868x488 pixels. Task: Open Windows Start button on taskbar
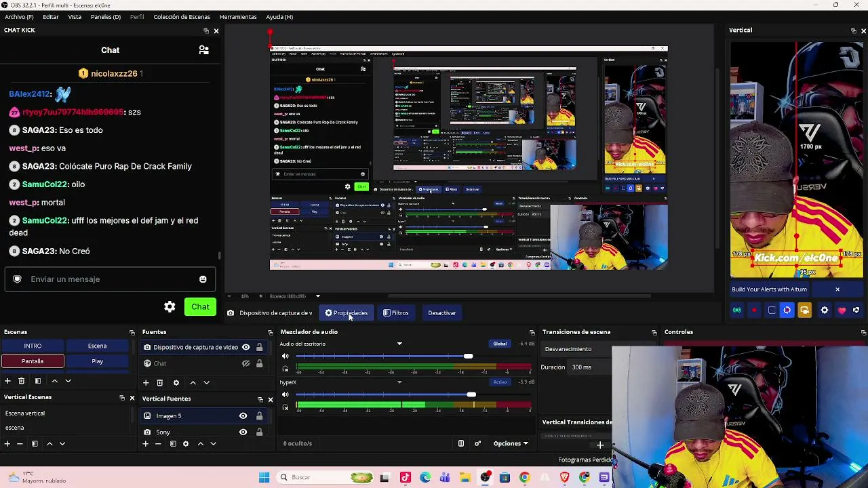point(264,477)
